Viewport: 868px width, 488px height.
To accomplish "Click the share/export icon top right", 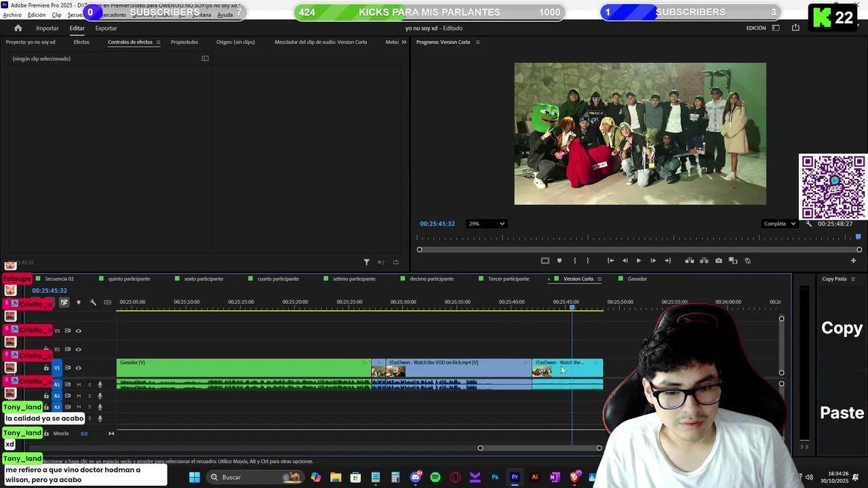I will [795, 28].
